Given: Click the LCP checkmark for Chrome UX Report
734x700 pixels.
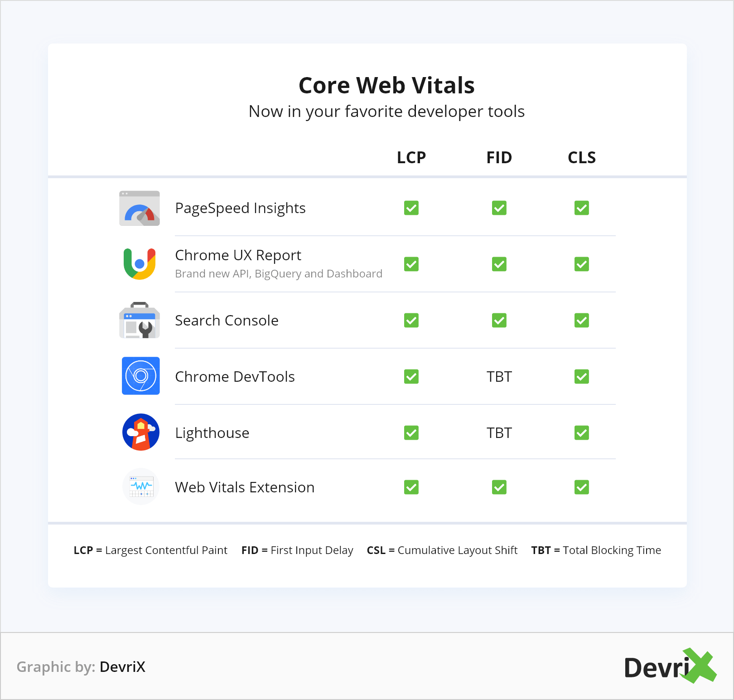Looking at the screenshot, I should [x=411, y=264].
